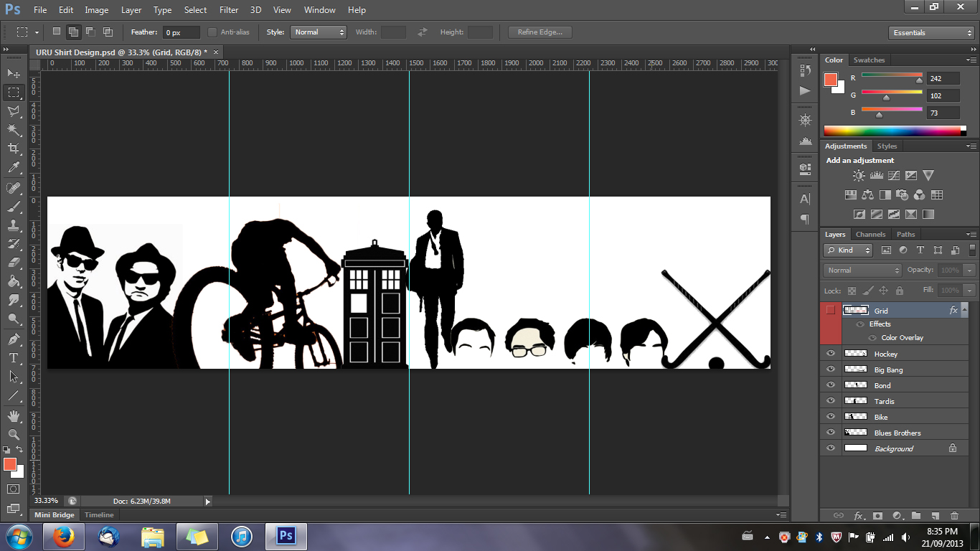This screenshot has width=980, height=551.
Task: Add a Curves adjustment
Action: click(894, 175)
